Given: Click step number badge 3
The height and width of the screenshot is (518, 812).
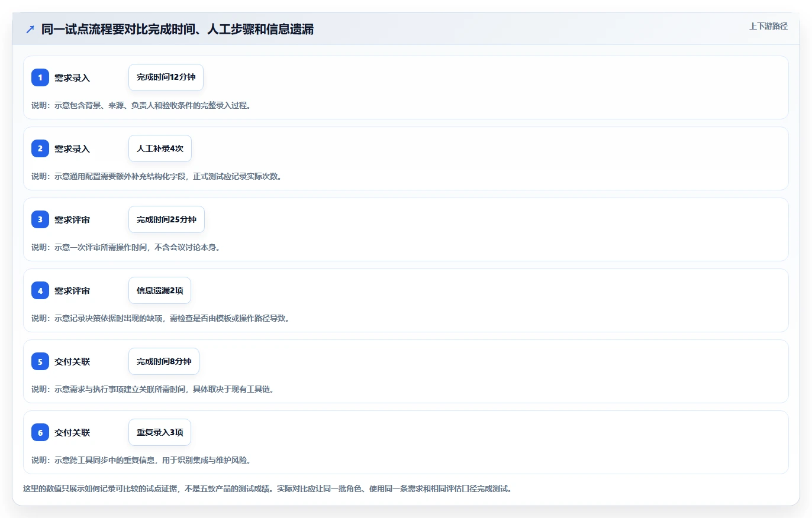Looking at the screenshot, I should click(40, 219).
